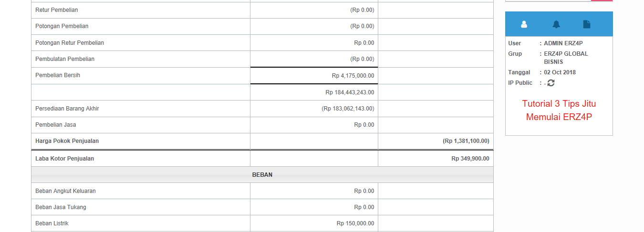644x232 pixels.
Task: Open the user profile tab icon
Action: pyautogui.click(x=524, y=24)
